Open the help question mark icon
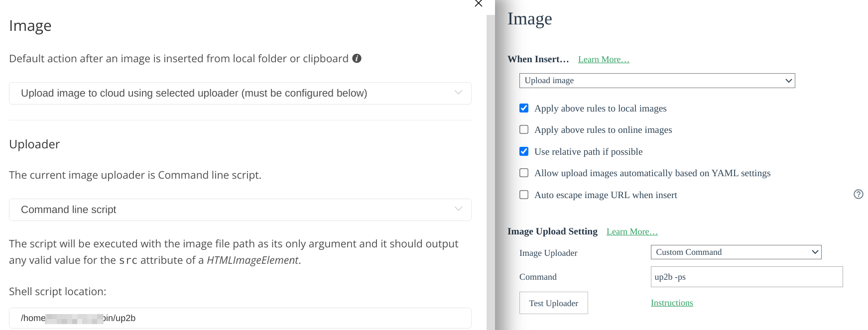868x330 pixels. point(858,194)
